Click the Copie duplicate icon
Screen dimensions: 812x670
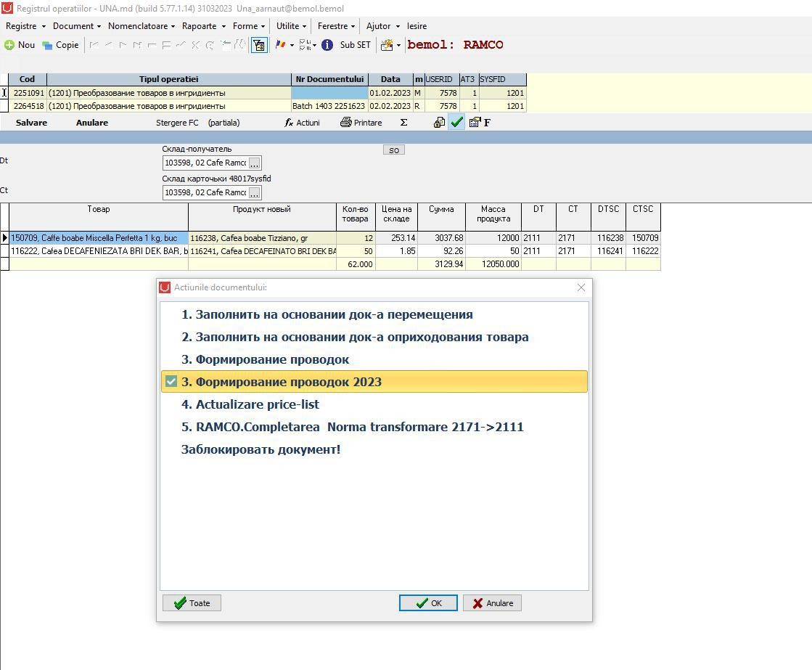click(x=47, y=45)
